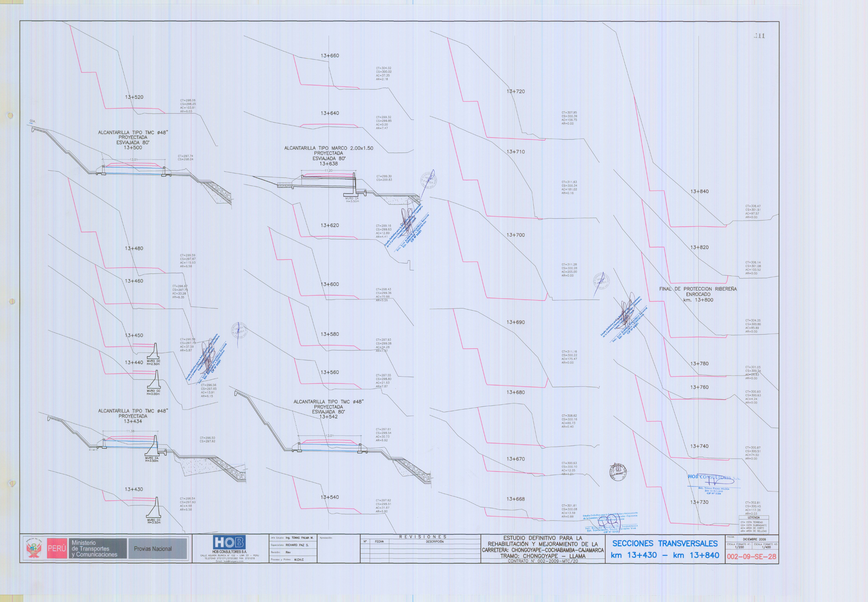Click the date 'DICIEMBRE 2009'

(754, 539)
